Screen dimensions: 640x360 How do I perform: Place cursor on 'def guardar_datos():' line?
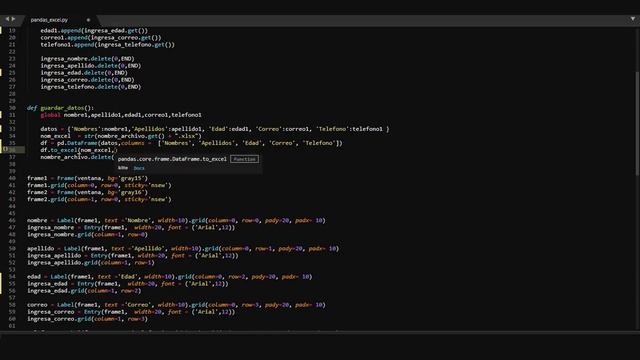(60, 108)
